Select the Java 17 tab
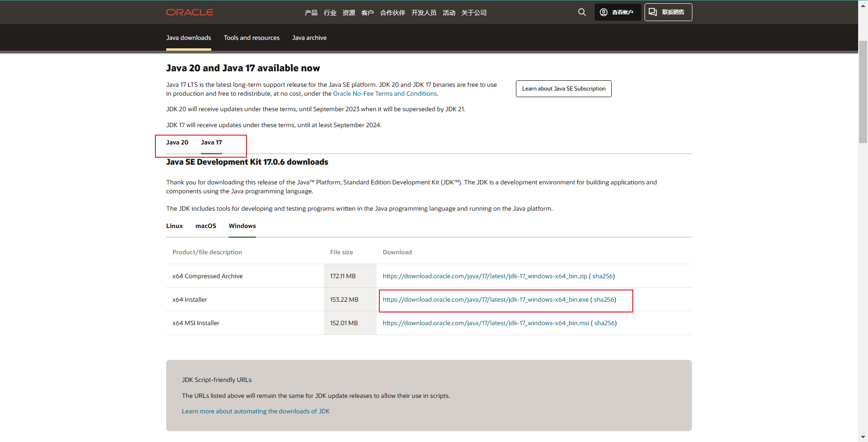 [x=211, y=143]
